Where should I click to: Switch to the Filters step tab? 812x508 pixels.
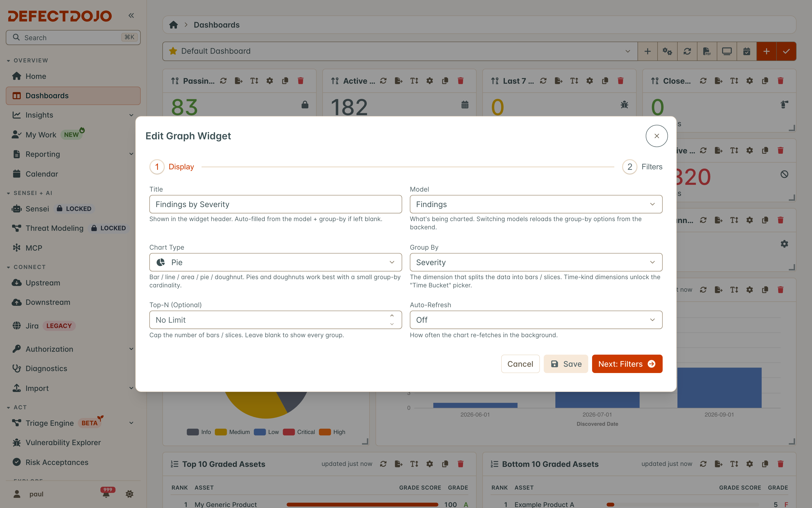[642, 167]
